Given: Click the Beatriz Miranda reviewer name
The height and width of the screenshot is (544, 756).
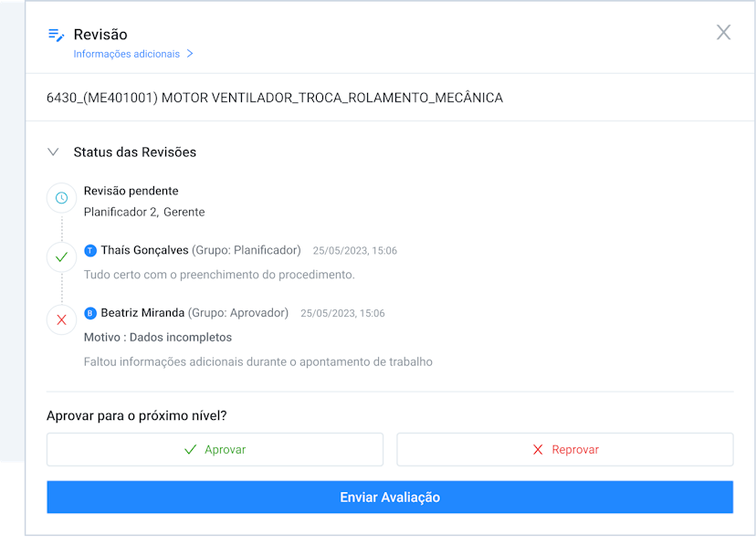Looking at the screenshot, I should click(142, 313).
